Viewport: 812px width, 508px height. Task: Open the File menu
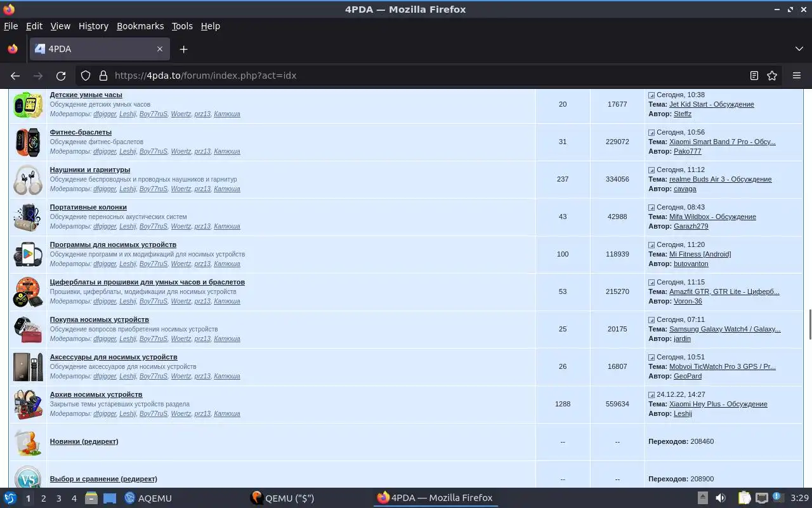point(11,26)
